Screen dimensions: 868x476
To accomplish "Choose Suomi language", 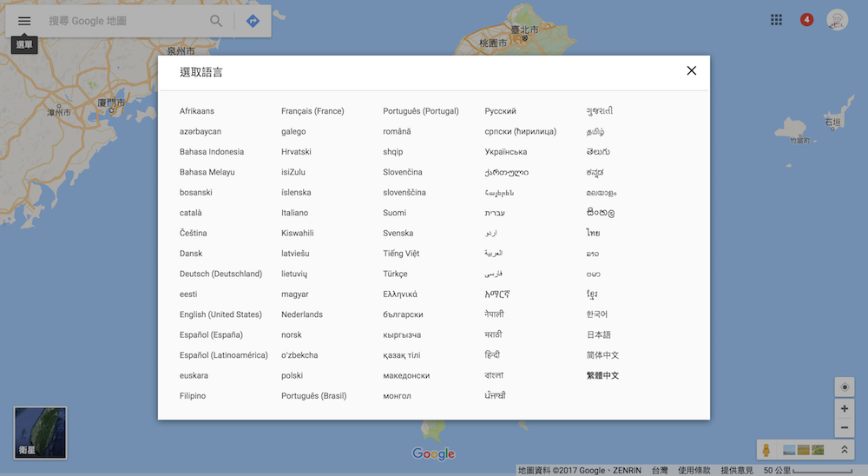I will pos(394,213).
